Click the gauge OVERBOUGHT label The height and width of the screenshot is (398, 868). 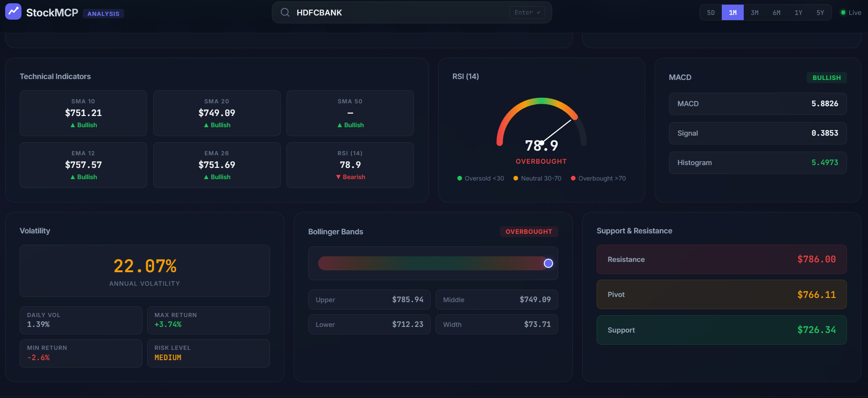point(541,161)
